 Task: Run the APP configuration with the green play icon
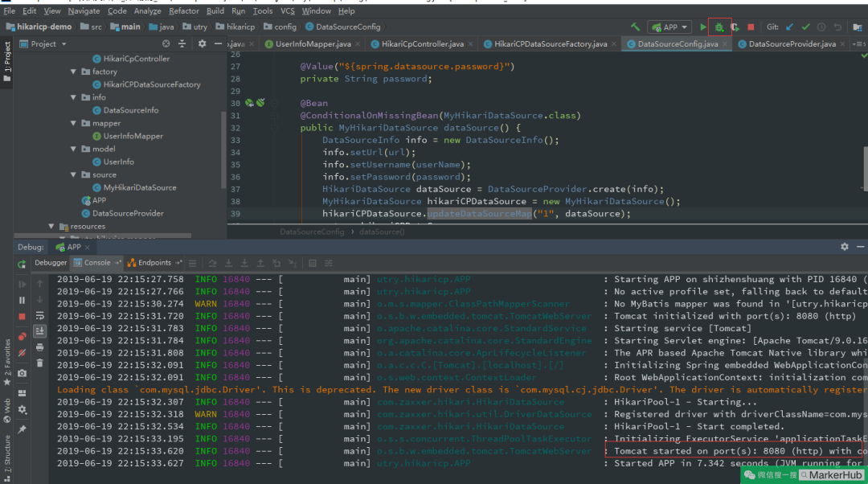point(703,27)
